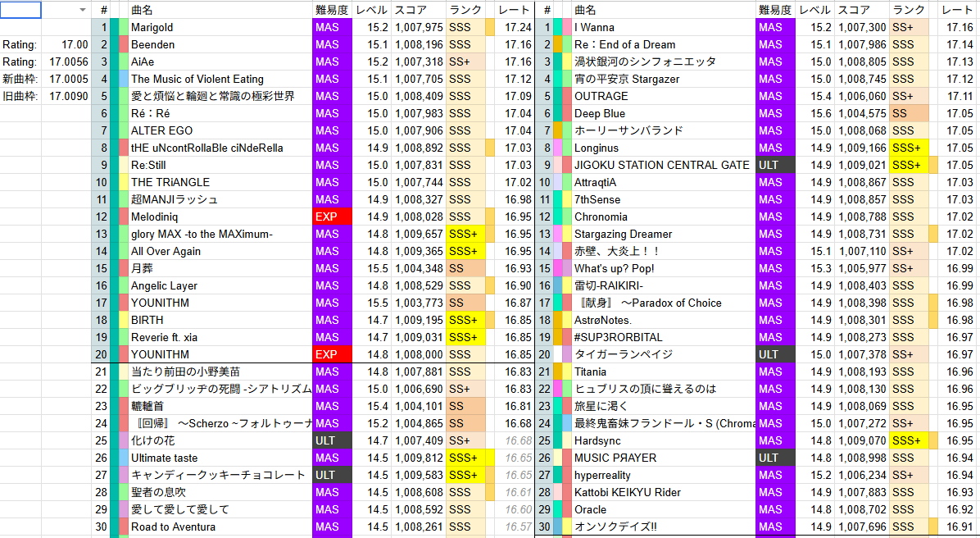Image resolution: width=980 pixels, height=538 pixels.
Task: Click EXP difficulty cell in YOUNITHM row 20
Action: click(x=332, y=354)
